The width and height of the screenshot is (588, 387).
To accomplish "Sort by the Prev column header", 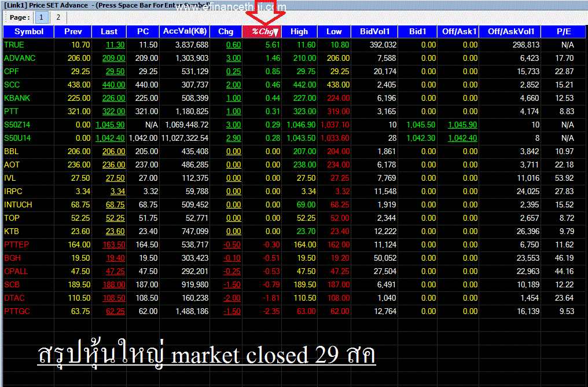I will (73, 31).
